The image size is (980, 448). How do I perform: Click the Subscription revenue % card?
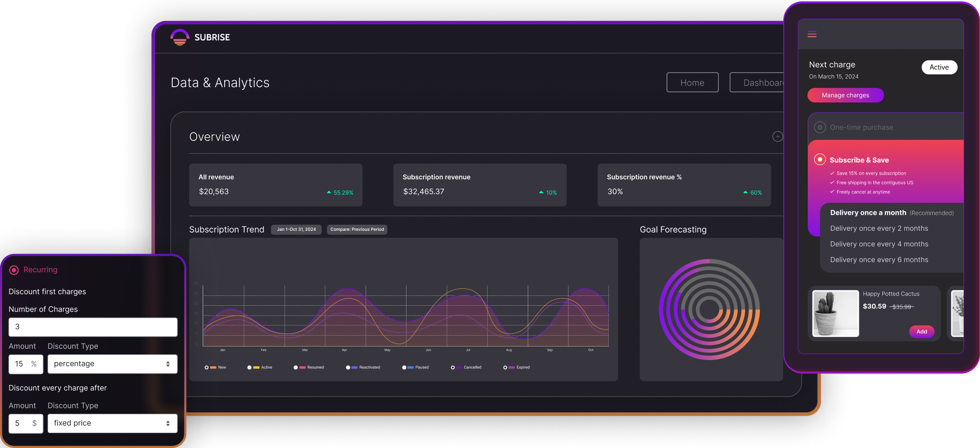(x=684, y=185)
